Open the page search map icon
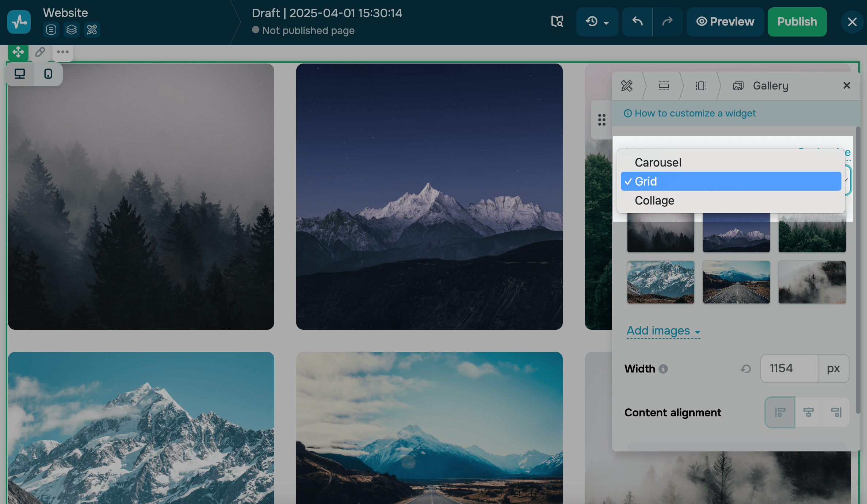 pos(557,22)
